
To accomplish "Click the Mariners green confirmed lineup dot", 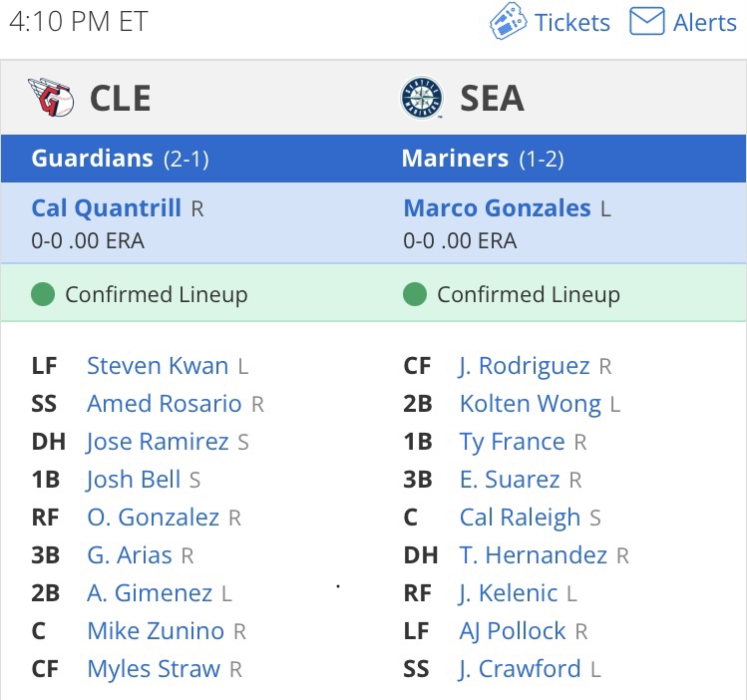I will click(x=414, y=294).
